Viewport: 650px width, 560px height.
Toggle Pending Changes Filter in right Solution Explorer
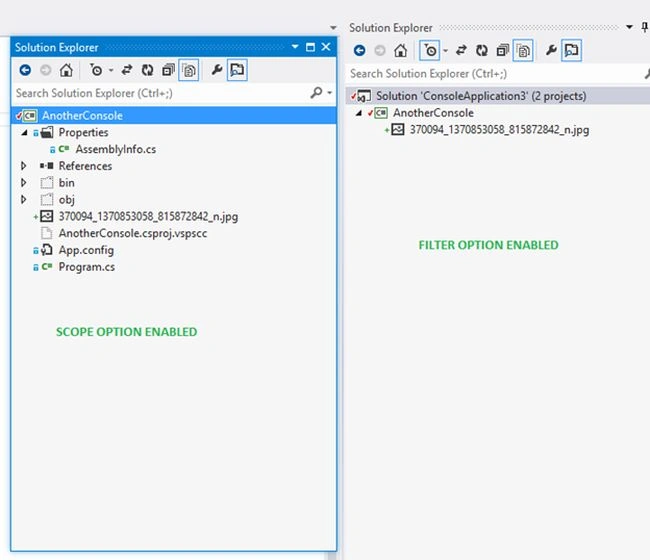click(x=430, y=51)
